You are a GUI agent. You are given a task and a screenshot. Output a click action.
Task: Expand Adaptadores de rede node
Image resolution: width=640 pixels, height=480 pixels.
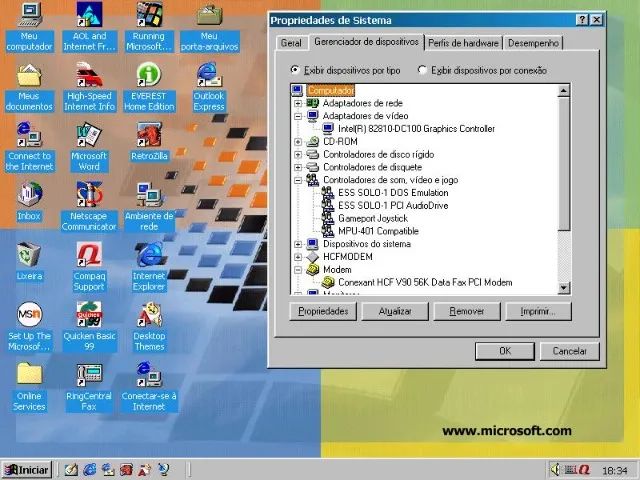pos(298,103)
